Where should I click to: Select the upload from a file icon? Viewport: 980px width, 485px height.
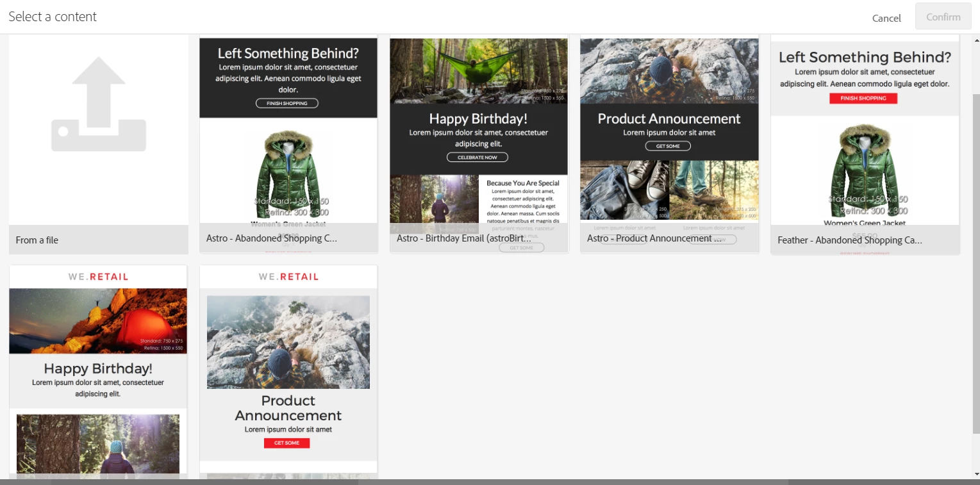pos(99,104)
